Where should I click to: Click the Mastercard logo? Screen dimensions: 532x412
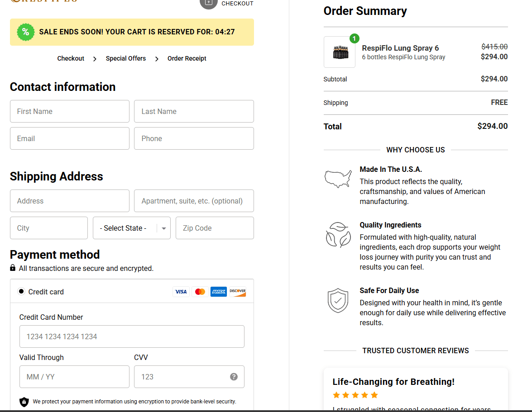click(x=200, y=292)
